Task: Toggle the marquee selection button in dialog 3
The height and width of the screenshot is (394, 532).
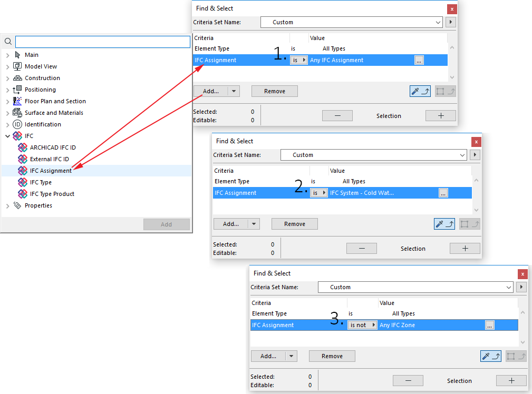Action: coord(516,356)
